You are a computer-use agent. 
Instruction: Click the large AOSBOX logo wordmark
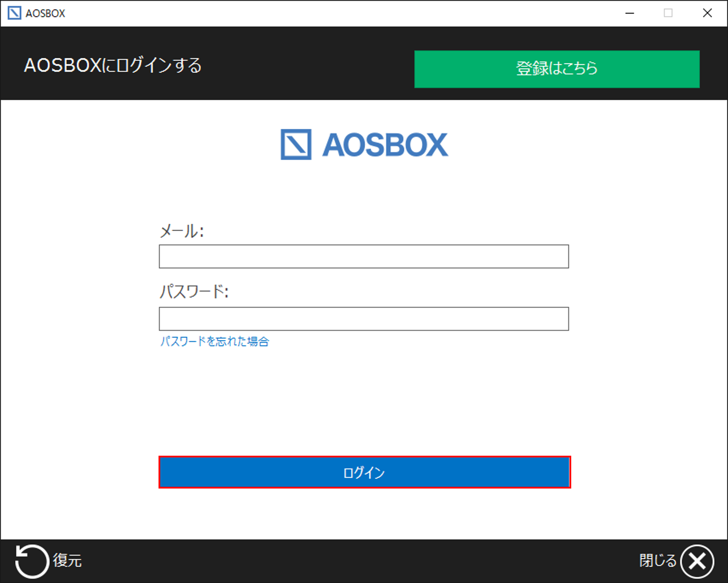(x=385, y=145)
